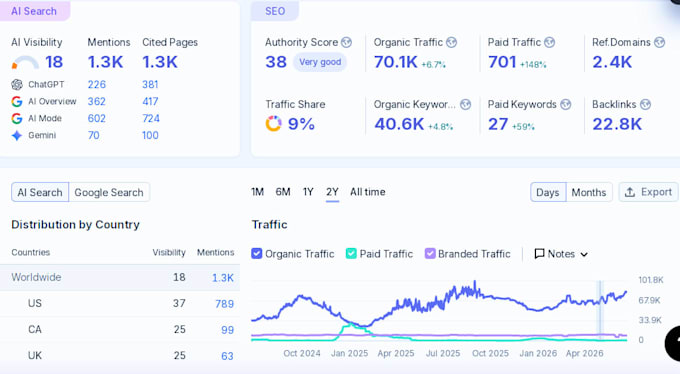Expand the Notes dropdown chevron
Screen dimensions: 680x374
584,254
